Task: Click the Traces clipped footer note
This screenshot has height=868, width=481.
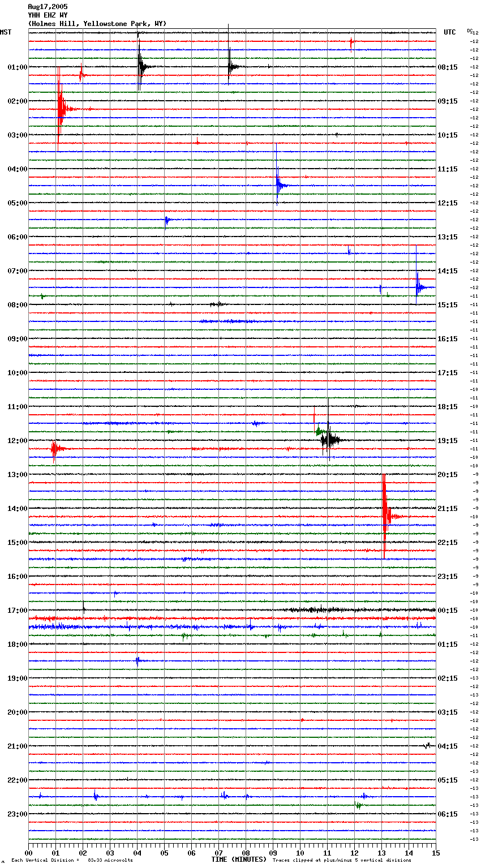Action: pyautogui.click(x=342, y=861)
